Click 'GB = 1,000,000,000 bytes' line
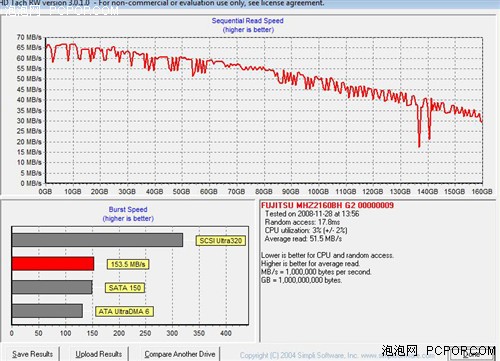The width and height of the screenshot is (500, 361). 302,280
